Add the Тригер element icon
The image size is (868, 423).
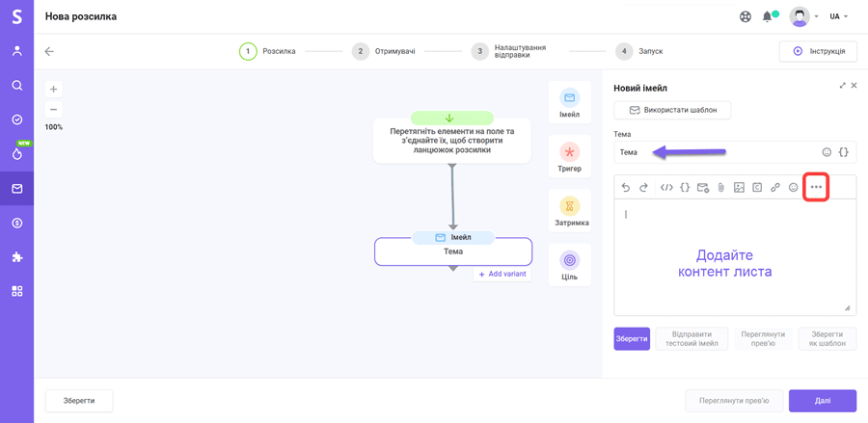pos(570,154)
